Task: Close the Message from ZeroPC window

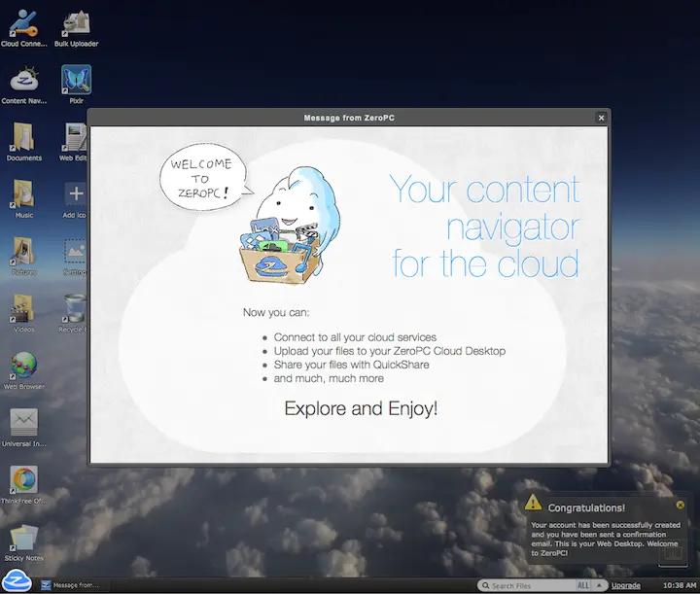Action: point(601,118)
